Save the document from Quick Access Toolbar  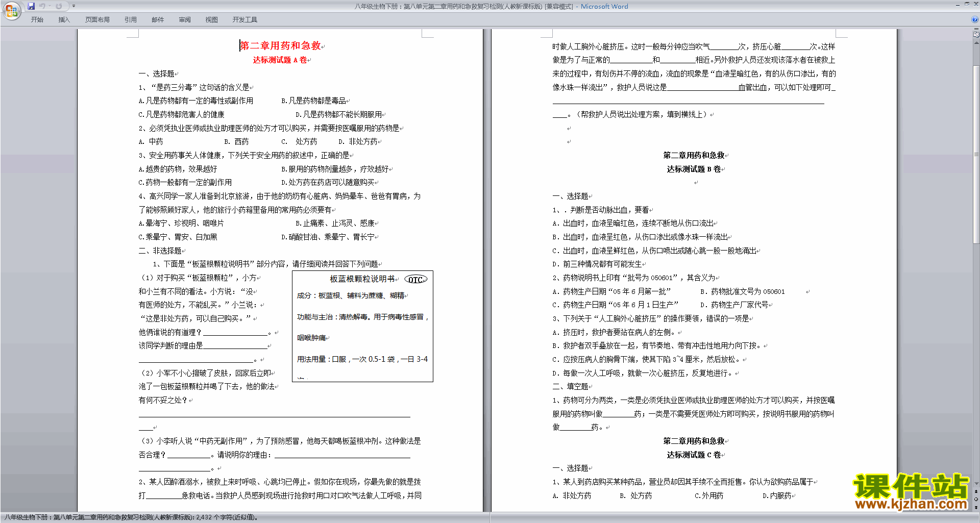31,6
